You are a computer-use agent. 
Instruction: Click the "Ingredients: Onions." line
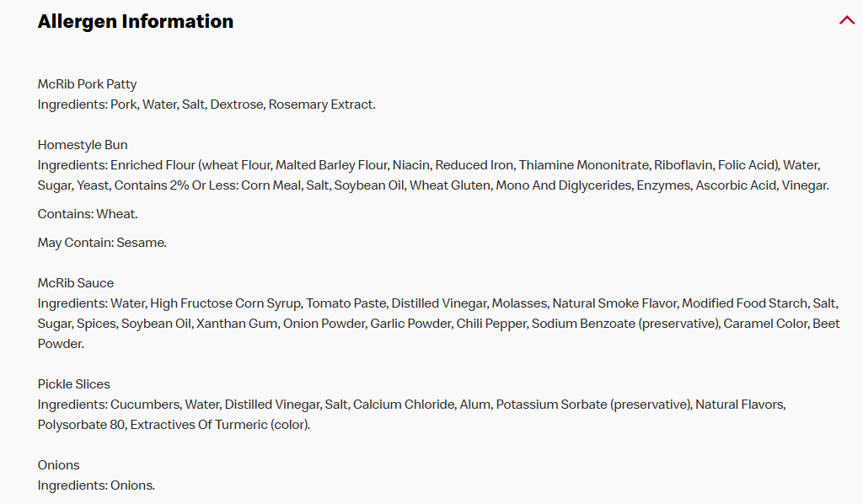click(96, 485)
